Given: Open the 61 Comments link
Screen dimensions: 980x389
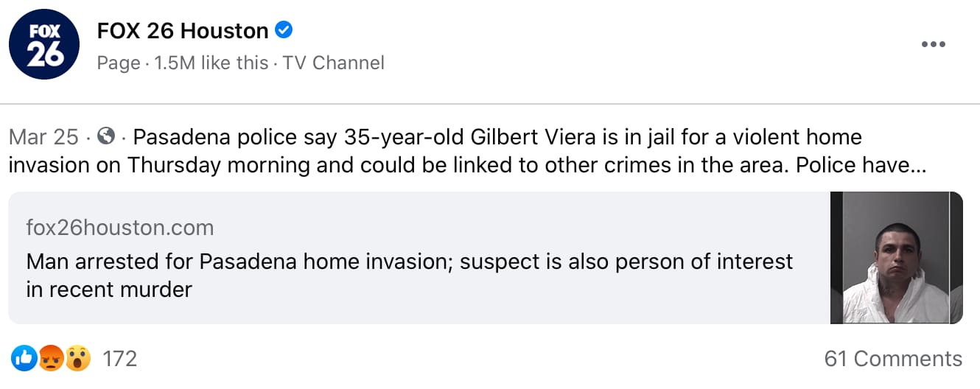Looking at the screenshot, I should click(893, 359).
